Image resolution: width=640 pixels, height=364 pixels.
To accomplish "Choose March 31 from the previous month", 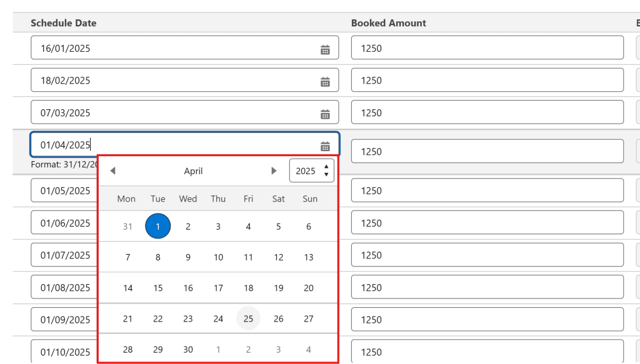I will coord(127,227).
